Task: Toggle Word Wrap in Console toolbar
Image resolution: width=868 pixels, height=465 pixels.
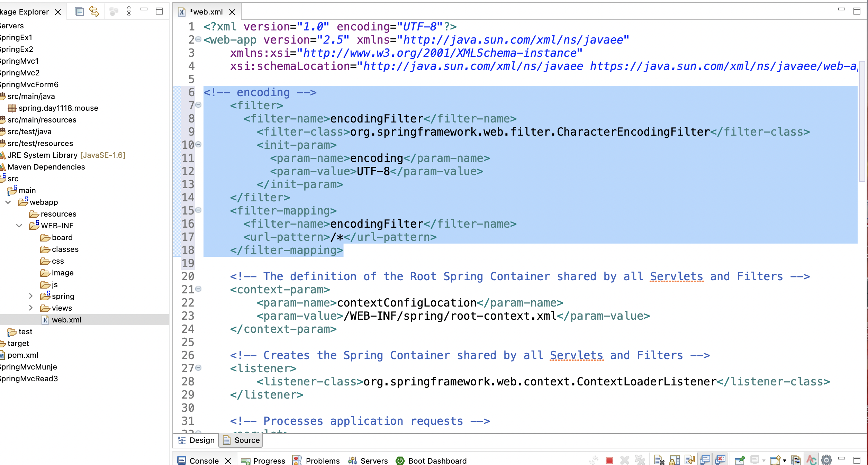Action: point(689,460)
